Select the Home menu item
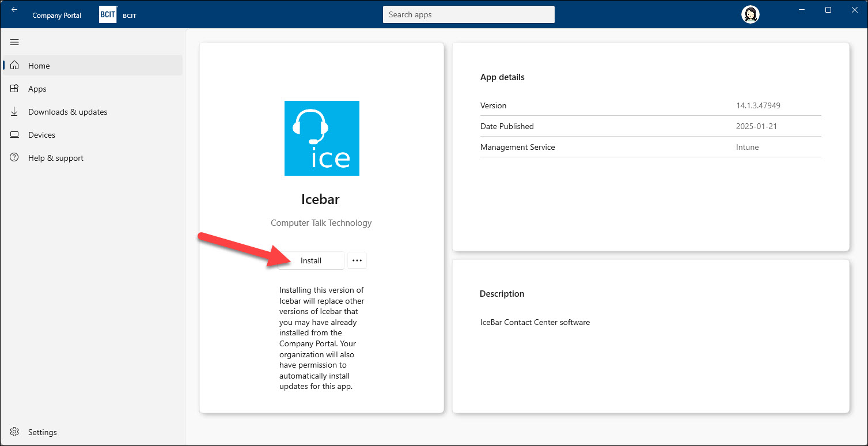The height and width of the screenshot is (446, 868). pyautogui.click(x=39, y=65)
